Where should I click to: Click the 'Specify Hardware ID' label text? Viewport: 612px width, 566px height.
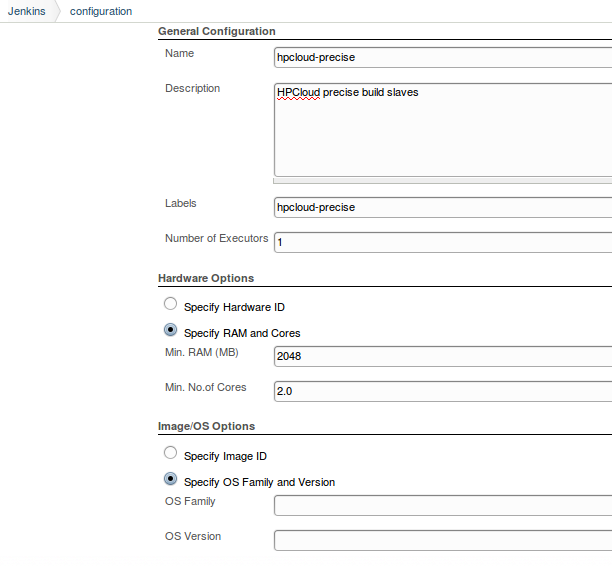pos(241,307)
